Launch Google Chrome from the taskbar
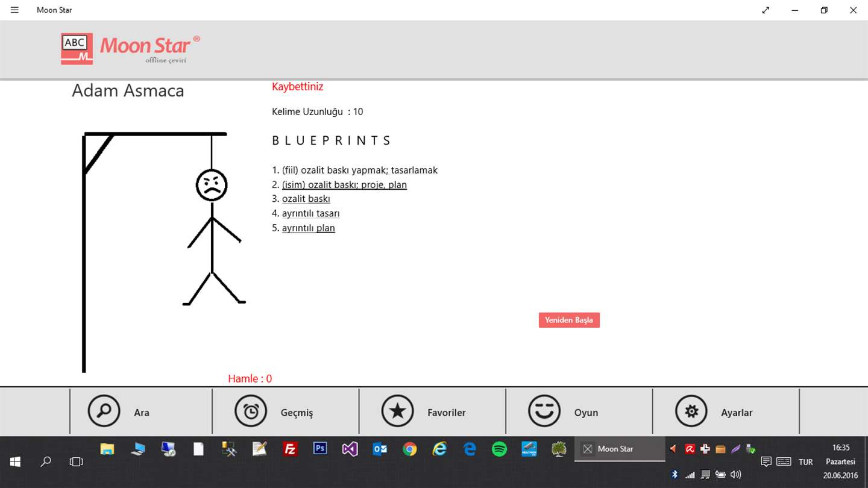Image resolution: width=868 pixels, height=488 pixels. click(x=410, y=449)
